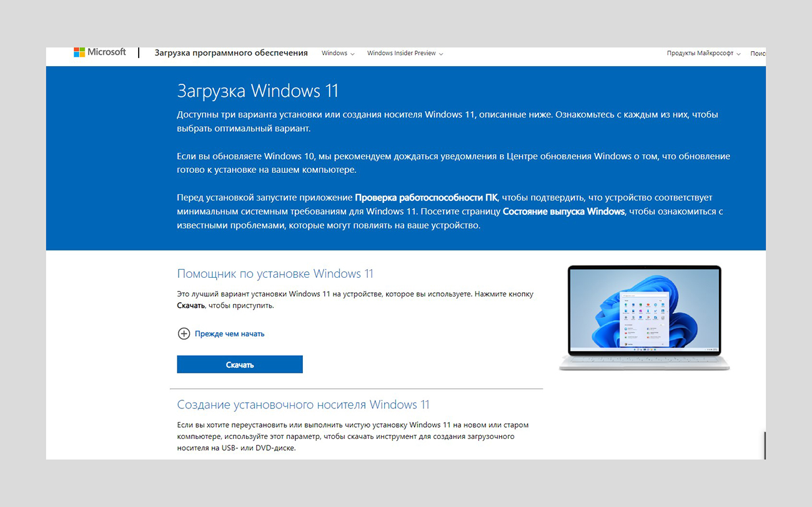The image size is (812, 507).
Task: Open the 'Состояние выпуска Windows' link
Action: (x=564, y=211)
